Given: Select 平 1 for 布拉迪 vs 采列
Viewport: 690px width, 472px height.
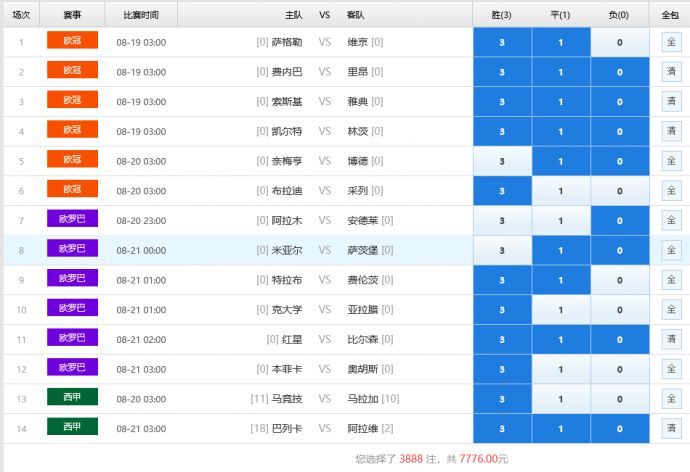Looking at the screenshot, I should [x=561, y=191].
